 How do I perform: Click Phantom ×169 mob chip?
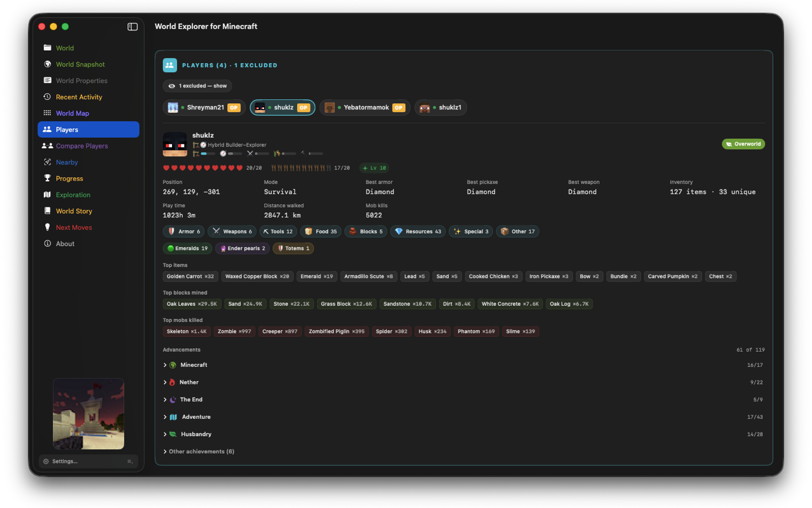point(476,331)
